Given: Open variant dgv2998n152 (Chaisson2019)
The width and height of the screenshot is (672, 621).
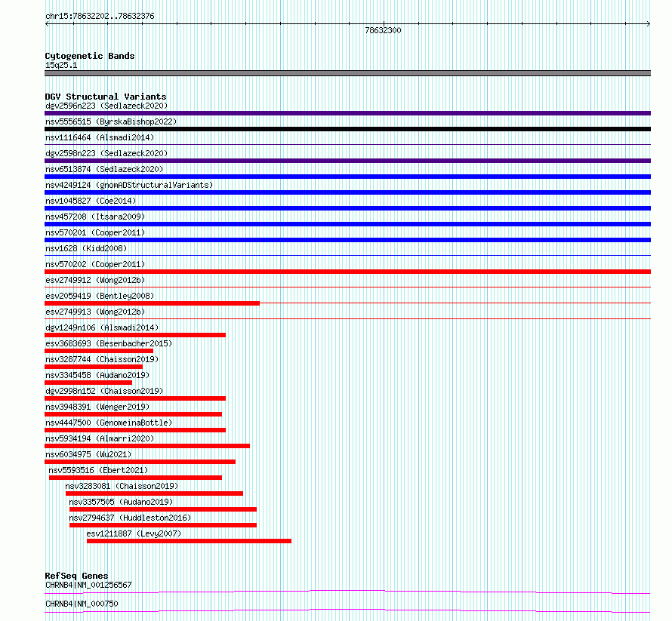Looking at the screenshot, I should pyautogui.click(x=104, y=391).
